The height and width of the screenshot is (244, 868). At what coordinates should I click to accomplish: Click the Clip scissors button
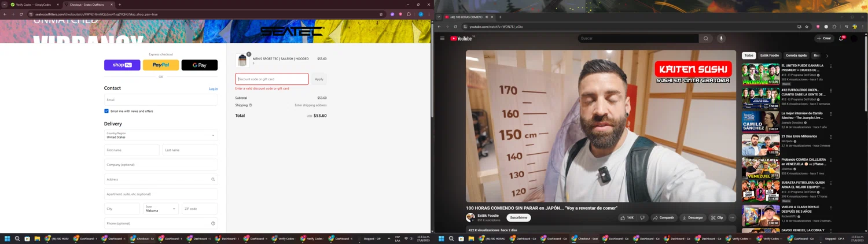717,217
